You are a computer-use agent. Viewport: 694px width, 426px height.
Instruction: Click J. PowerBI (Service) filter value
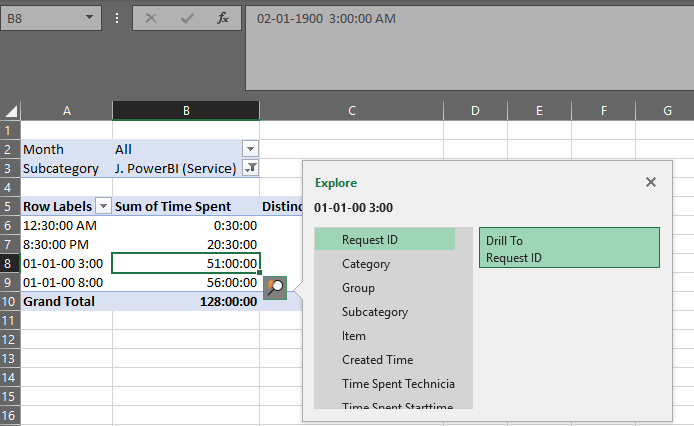click(177, 168)
